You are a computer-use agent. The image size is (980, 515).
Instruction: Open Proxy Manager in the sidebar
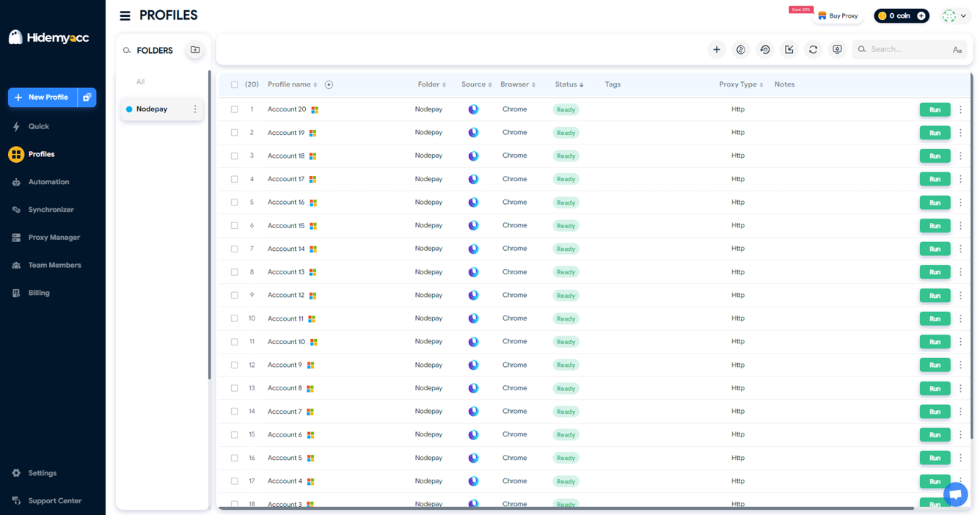[x=54, y=238]
